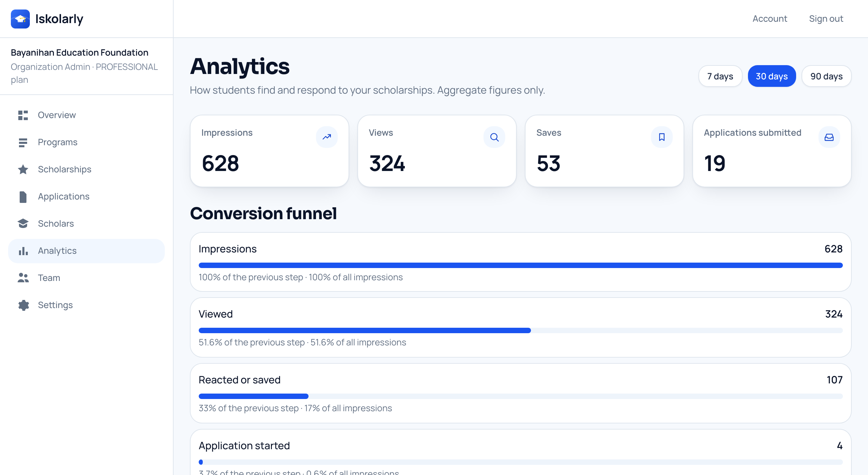
Task: Click the Team people icon
Action: point(23,278)
